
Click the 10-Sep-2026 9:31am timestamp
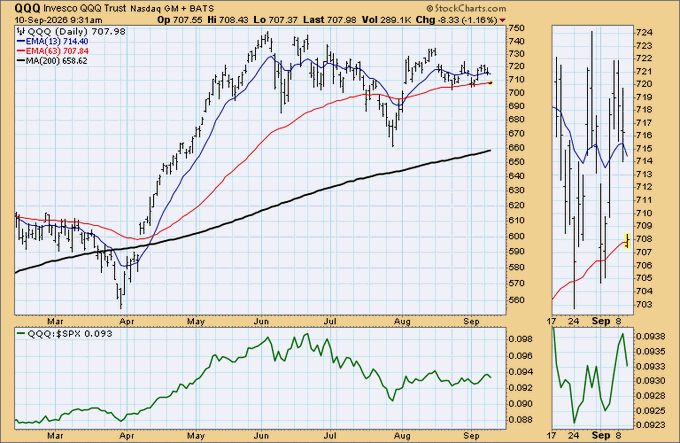click(x=59, y=20)
